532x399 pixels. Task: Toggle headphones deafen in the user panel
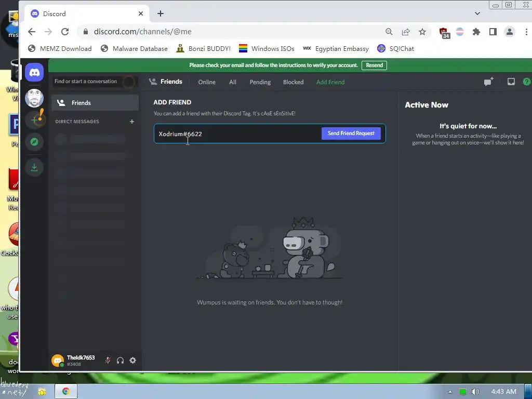120,361
